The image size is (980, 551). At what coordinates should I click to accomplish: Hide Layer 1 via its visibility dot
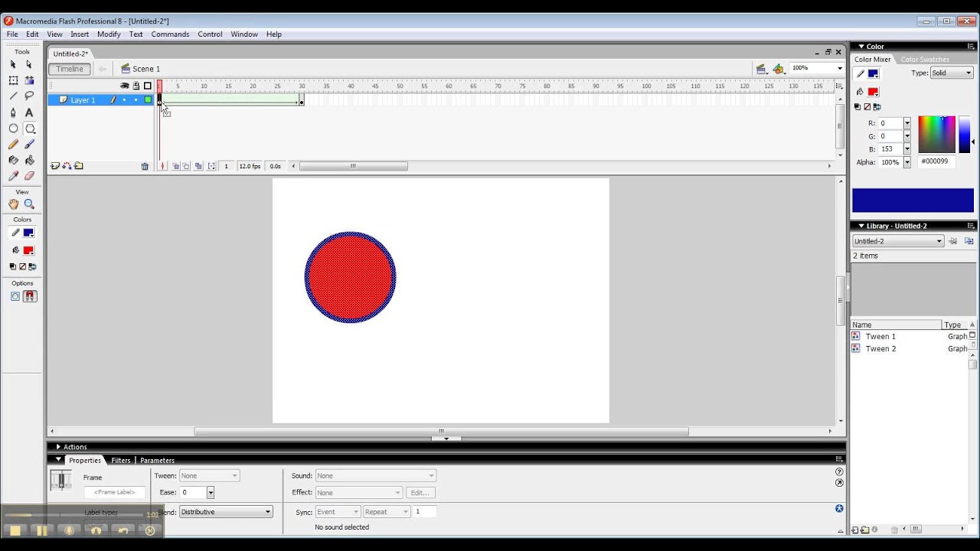124,100
